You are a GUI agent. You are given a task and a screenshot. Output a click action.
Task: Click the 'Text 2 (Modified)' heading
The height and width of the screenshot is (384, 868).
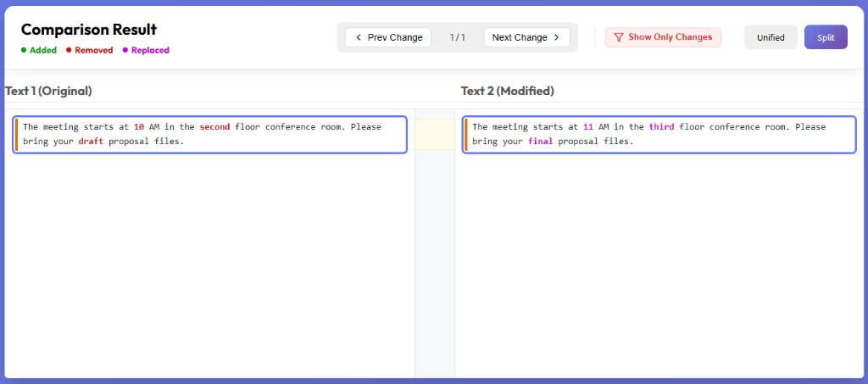click(x=507, y=91)
